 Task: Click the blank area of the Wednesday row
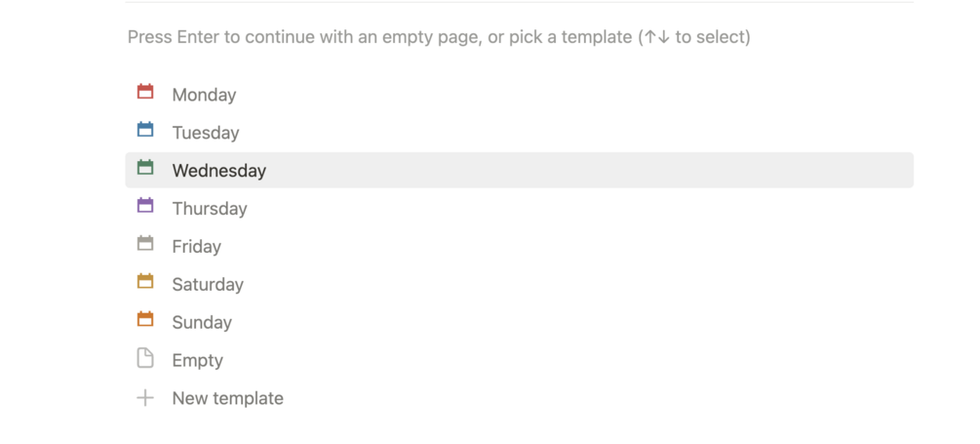click(585, 171)
